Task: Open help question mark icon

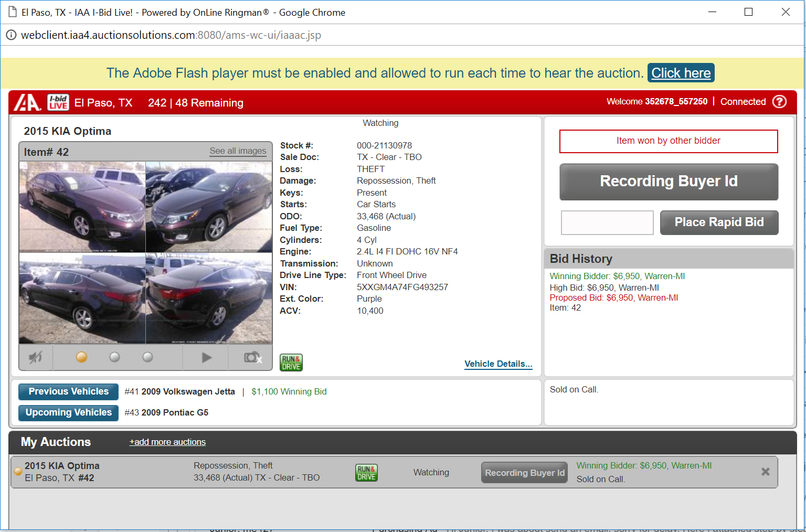Action: (780, 102)
